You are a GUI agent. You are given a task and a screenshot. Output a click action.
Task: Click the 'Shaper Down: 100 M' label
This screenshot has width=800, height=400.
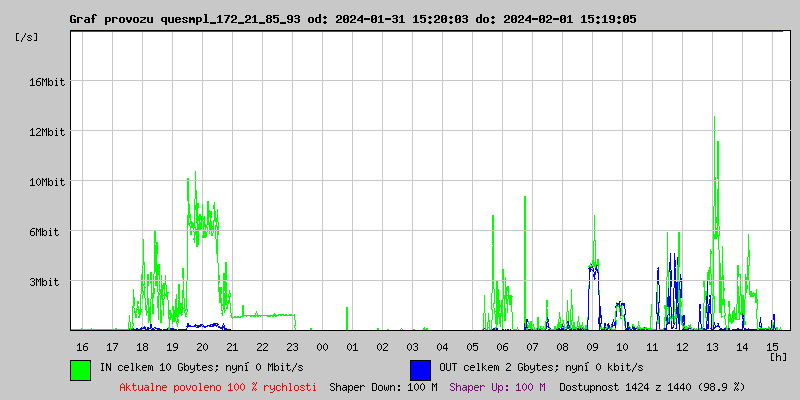(x=383, y=387)
